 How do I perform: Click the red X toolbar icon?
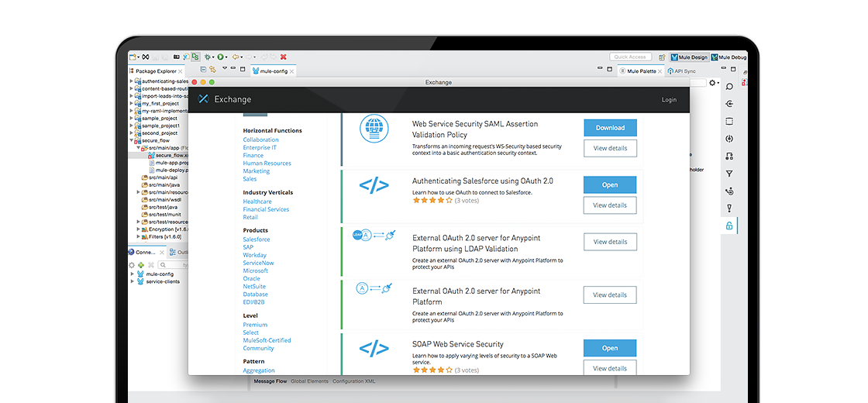tap(284, 57)
